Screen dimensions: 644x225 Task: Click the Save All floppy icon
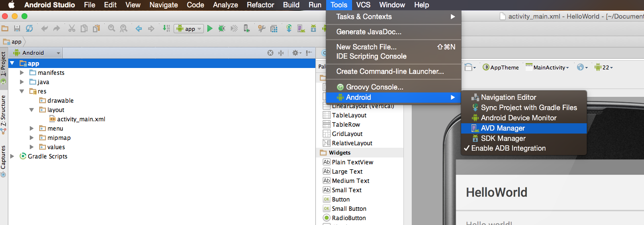17,29
